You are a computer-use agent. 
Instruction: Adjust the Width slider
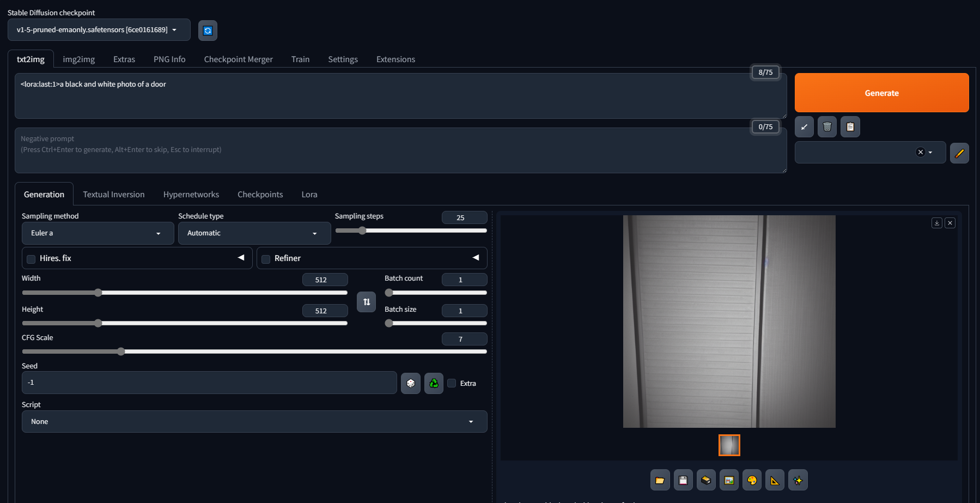pyautogui.click(x=185, y=293)
